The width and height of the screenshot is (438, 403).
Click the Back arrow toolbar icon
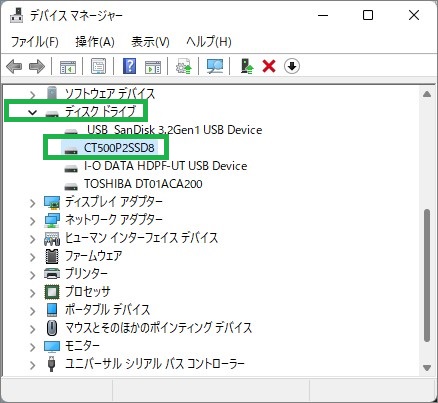pos(14,66)
